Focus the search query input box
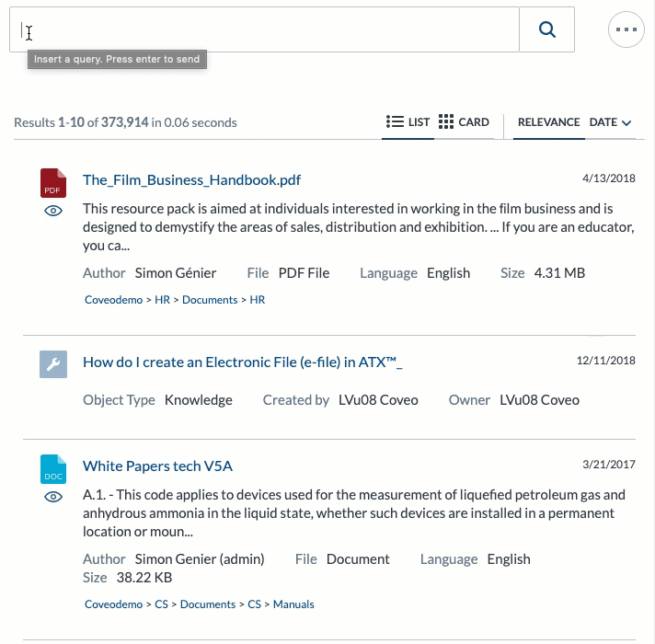The image size is (655, 644). pos(264,29)
